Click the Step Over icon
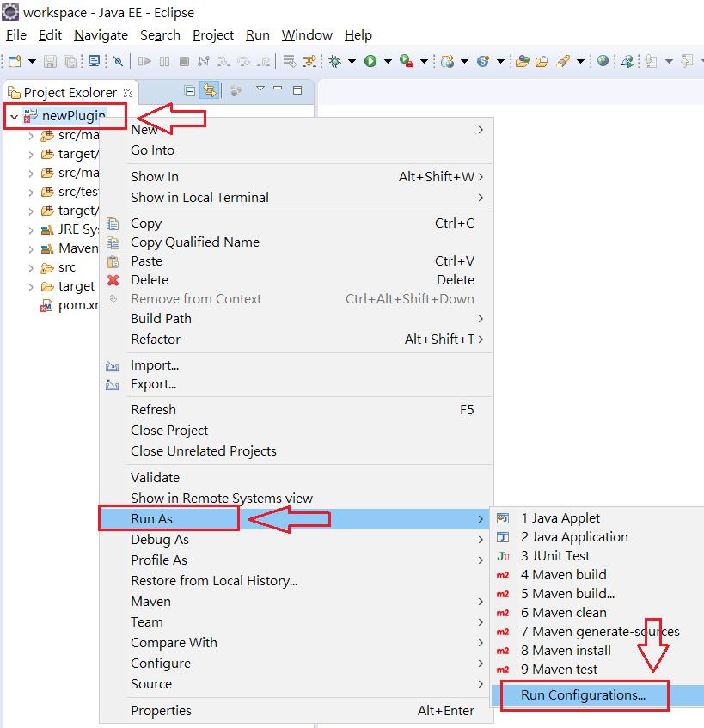The image size is (704, 728). (244, 61)
